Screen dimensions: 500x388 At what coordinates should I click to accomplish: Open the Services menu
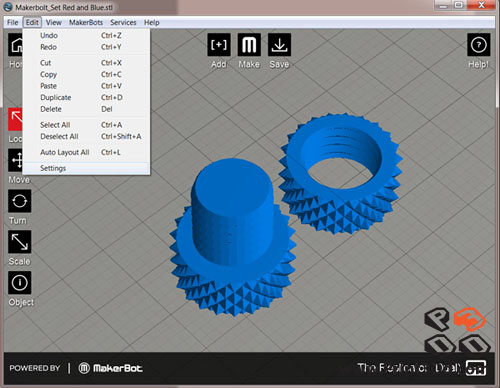tap(123, 23)
